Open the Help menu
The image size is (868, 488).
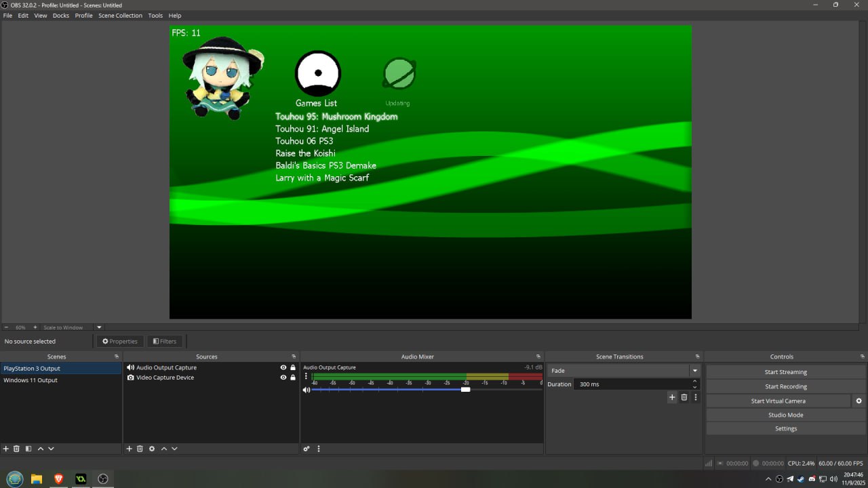(x=175, y=16)
